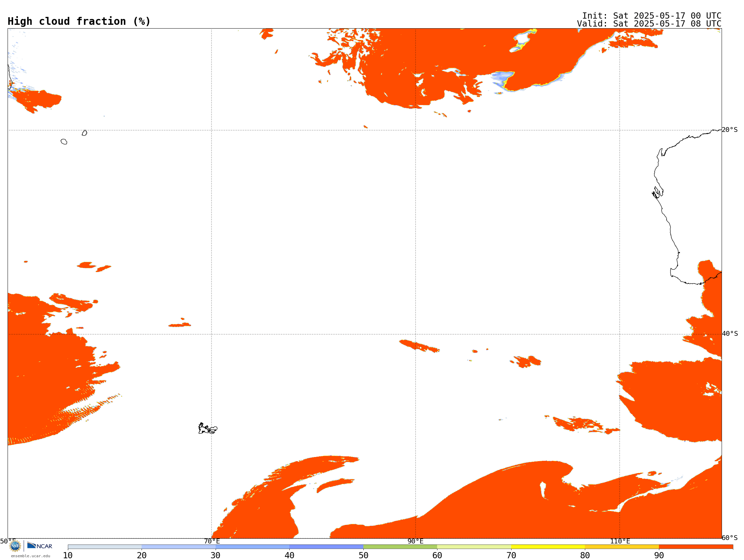Screen dimensions: 744x560
Task: Click the 'Valid: Sat 2025-05-17 08 UTC' line
Action: tap(649, 24)
